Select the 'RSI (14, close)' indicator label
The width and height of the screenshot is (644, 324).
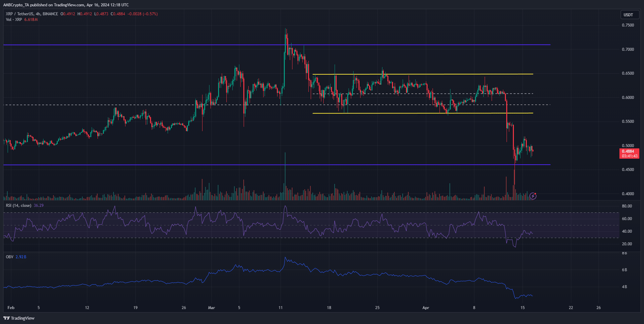coord(19,205)
